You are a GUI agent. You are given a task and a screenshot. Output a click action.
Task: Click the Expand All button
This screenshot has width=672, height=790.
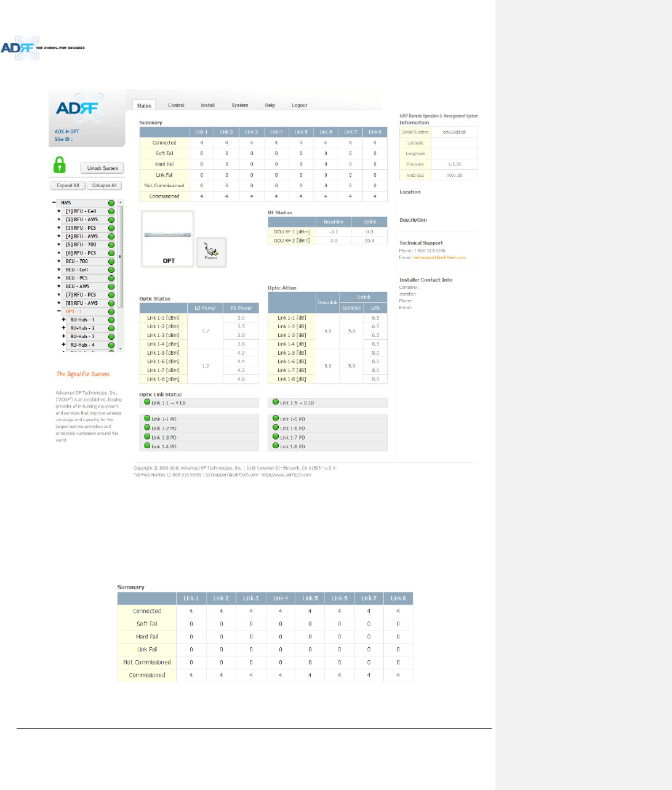point(68,185)
